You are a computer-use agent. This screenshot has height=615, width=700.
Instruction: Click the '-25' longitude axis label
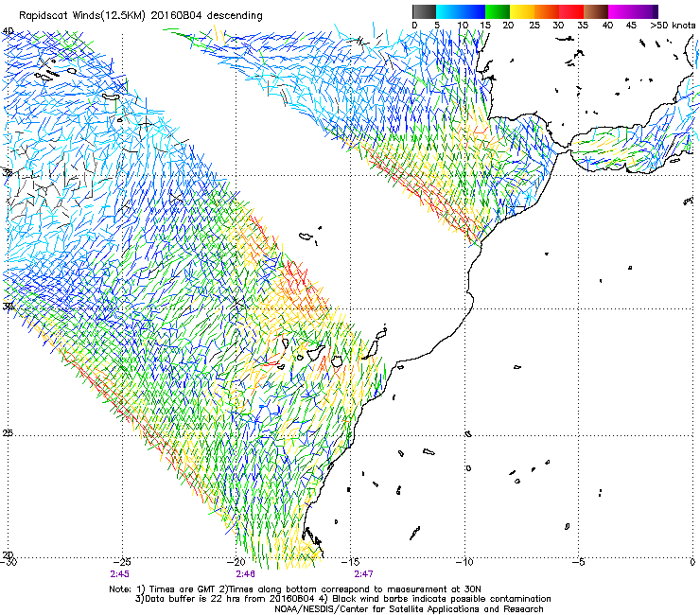[x=122, y=562]
